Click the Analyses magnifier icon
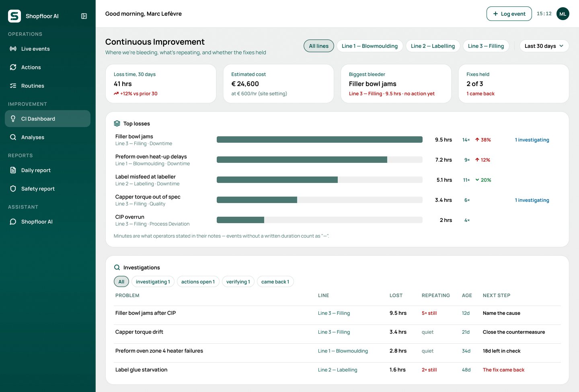Image resolution: width=579 pixels, height=392 pixels. pos(13,137)
